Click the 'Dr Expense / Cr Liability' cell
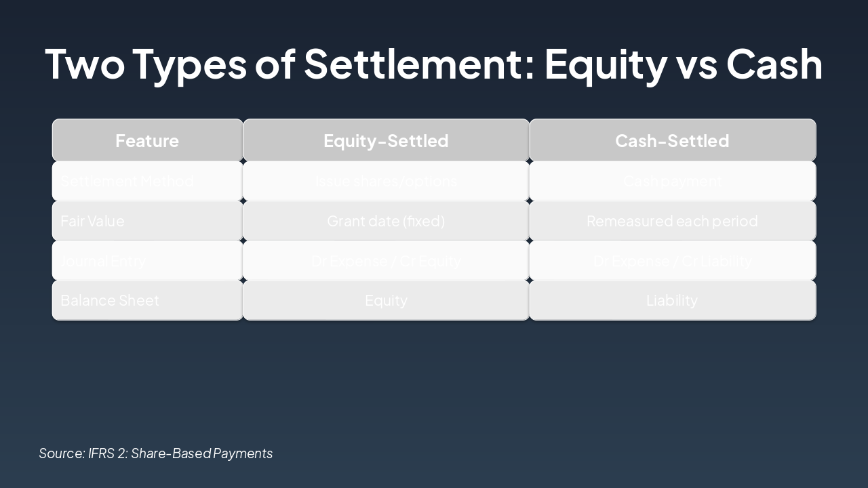The width and height of the screenshot is (868, 488). 672,261
